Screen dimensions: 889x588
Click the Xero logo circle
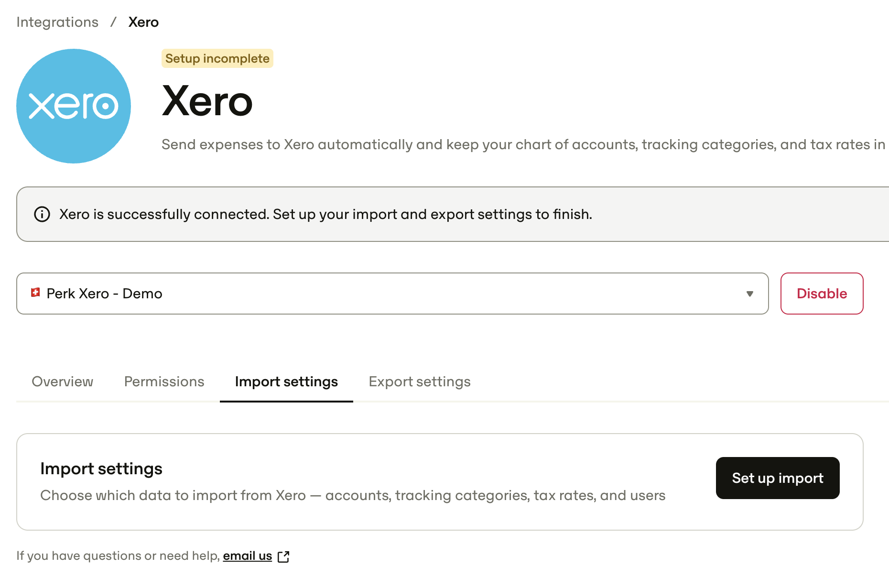74,106
